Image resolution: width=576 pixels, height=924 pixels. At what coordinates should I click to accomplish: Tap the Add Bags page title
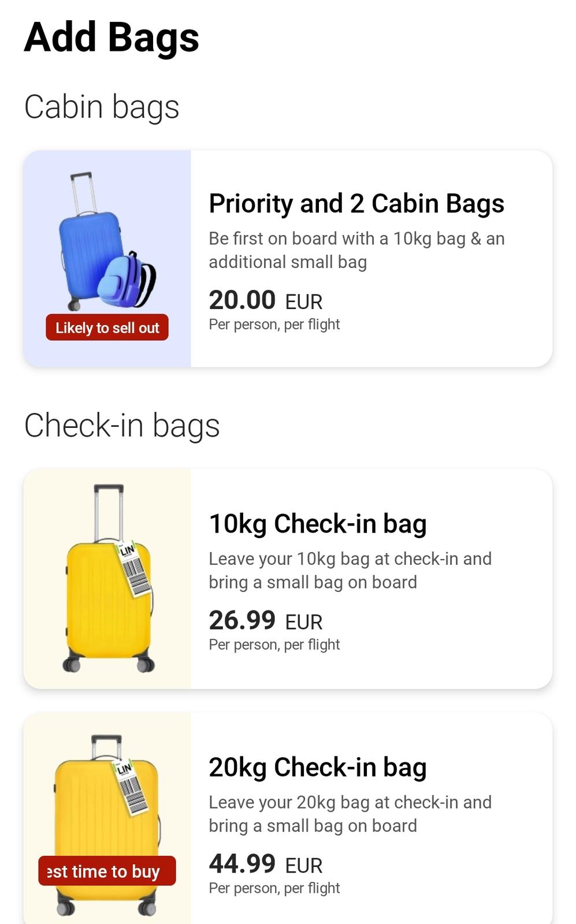(x=112, y=38)
